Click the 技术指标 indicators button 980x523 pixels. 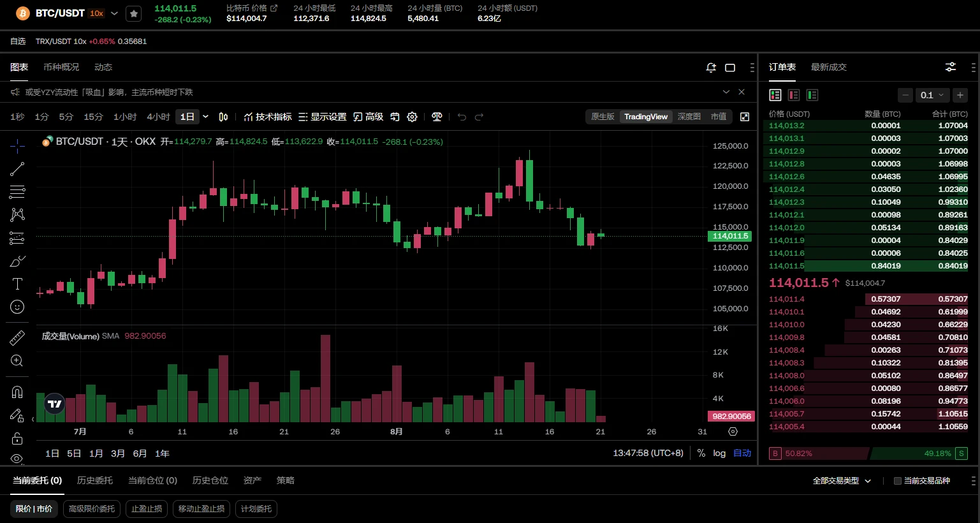pyautogui.click(x=268, y=117)
